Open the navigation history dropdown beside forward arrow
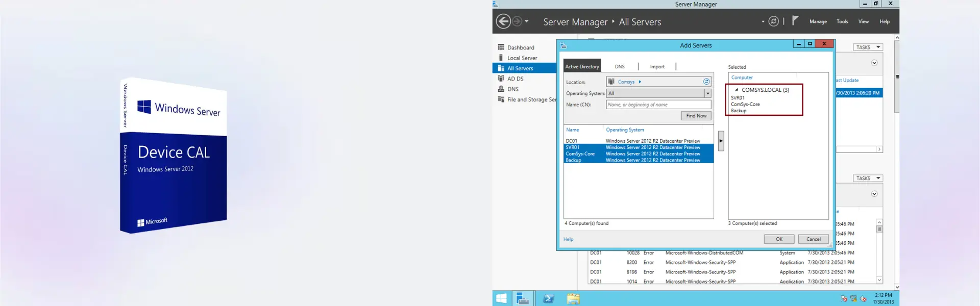980x306 pixels. point(527,21)
